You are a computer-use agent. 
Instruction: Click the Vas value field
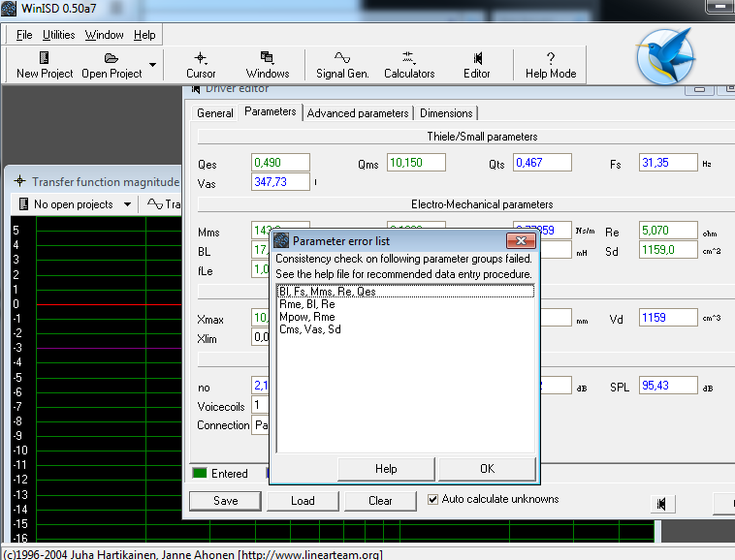tap(280, 182)
